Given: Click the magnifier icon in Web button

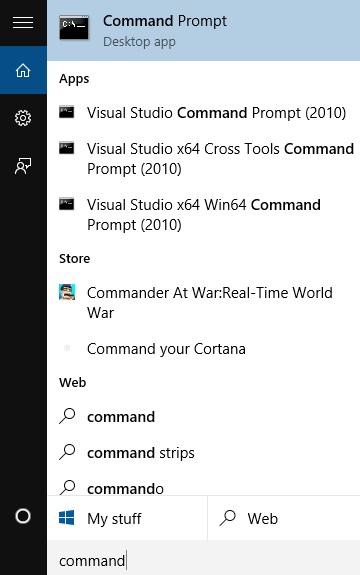Looking at the screenshot, I should (228, 518).
